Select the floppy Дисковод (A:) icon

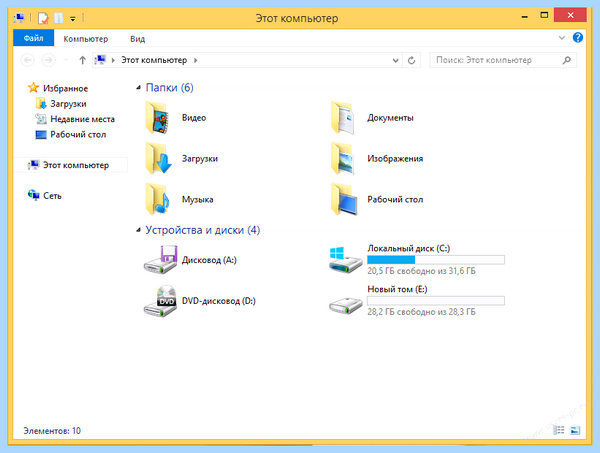(160, 259)
